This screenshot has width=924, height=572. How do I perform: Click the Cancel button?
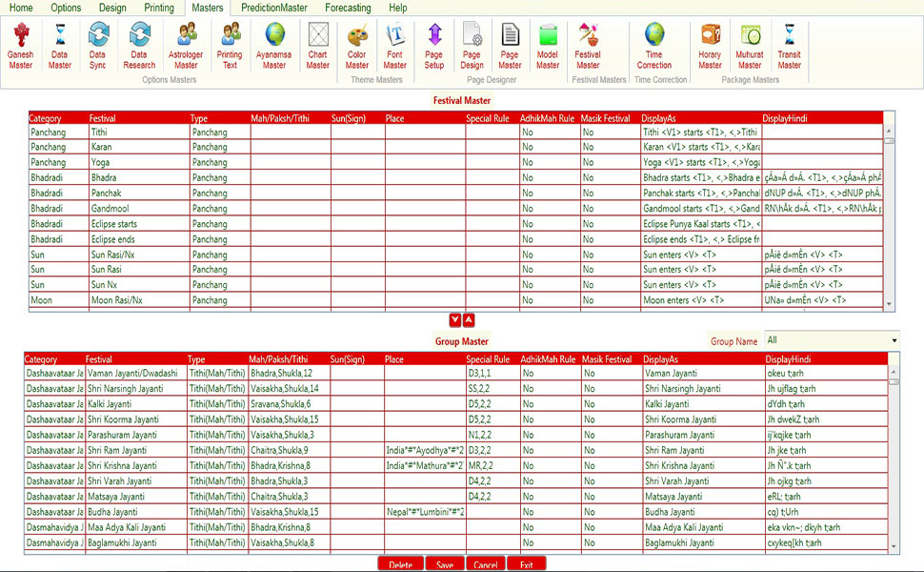(x=486, y=563)
